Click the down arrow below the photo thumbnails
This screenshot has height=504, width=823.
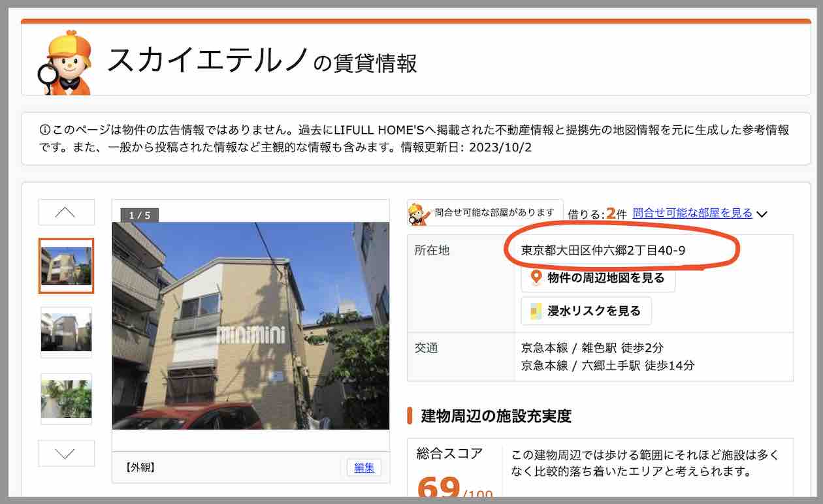[x=65, y=453]
